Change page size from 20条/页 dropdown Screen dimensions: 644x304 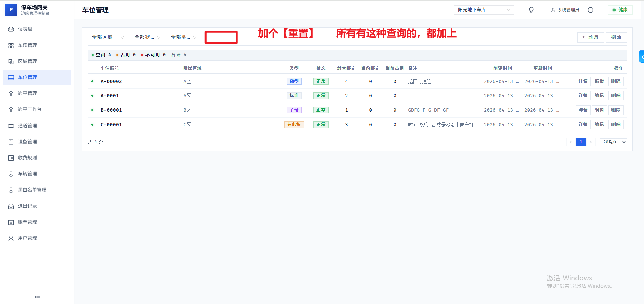coord(613,142)
